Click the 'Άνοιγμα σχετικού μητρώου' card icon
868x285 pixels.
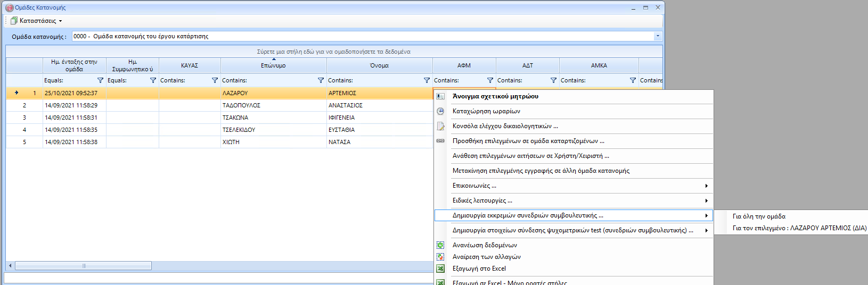pos(440,96)
